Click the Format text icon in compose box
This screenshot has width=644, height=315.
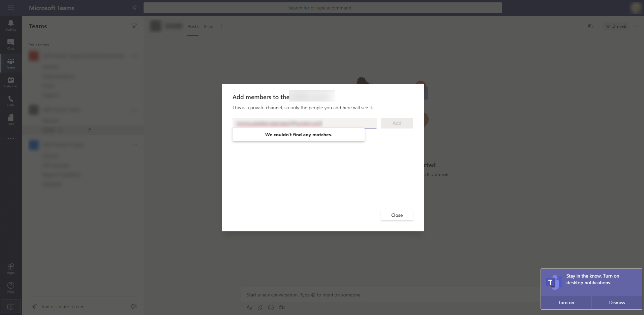click(249, 308)
